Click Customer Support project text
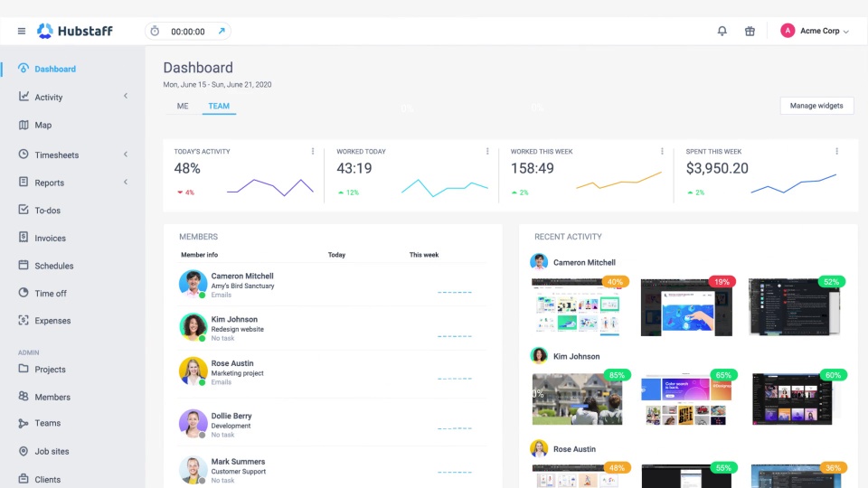This screenshot has width=868, height=488. click(239, 472)
